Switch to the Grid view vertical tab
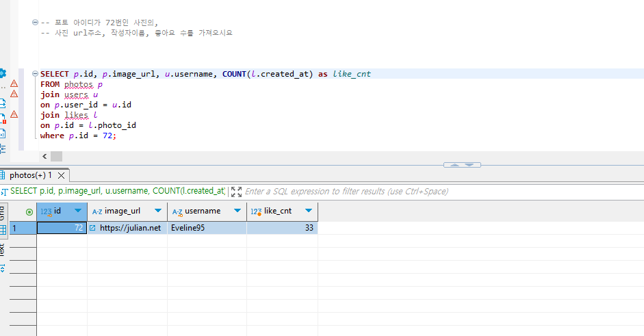 [3, 220]
